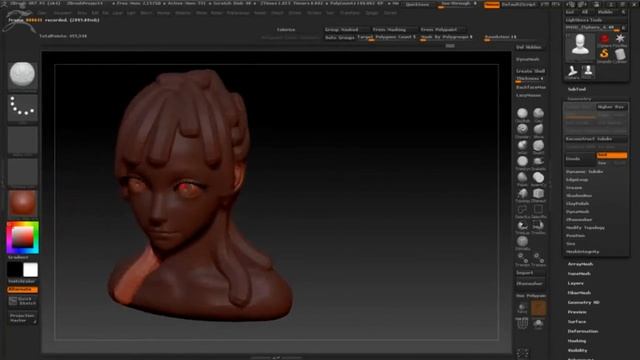The height and width of the screenshot is (360, 640).
Task: Open Quick Sketch
Action: coord(22,301)
